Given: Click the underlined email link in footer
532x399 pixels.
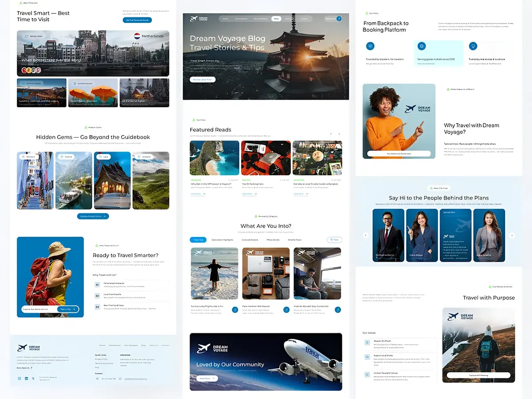Looking at the screenshot, I should click(136, 379).
